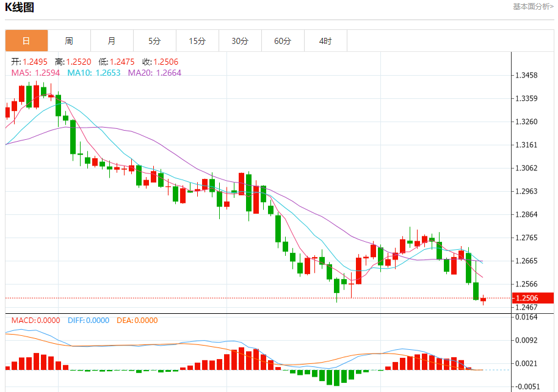Open the 基本面分析 link
Screen dimensions: 558x392
tap(533, 6)
